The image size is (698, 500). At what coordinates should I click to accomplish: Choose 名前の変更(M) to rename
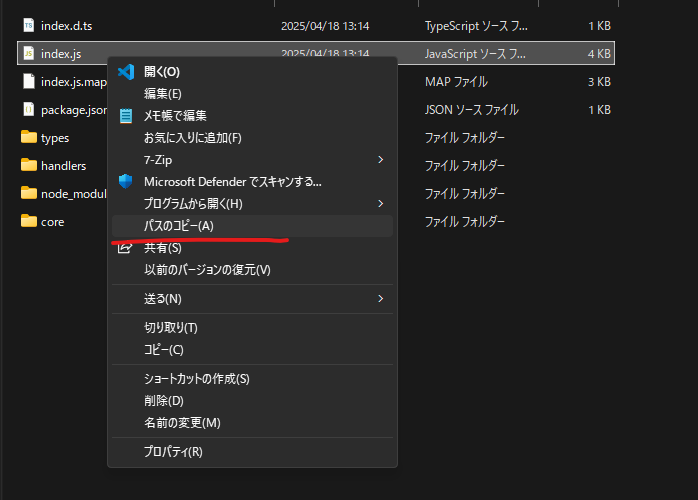252,423
